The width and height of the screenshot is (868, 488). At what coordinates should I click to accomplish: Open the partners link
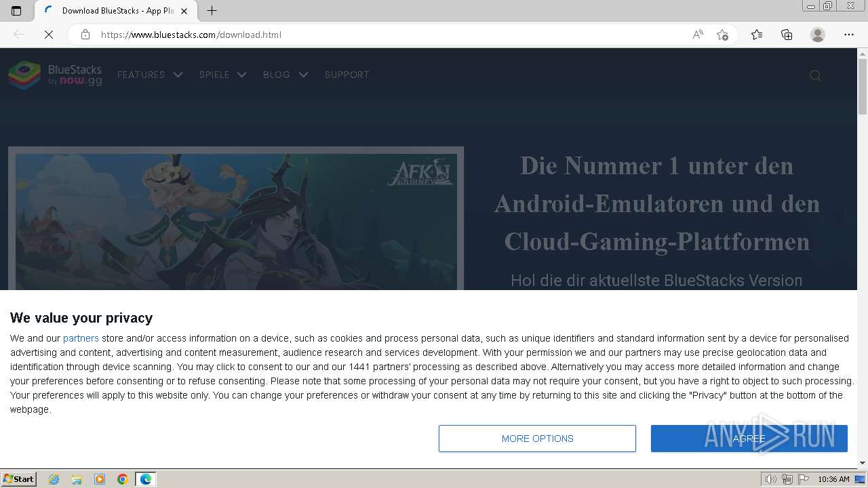pyautogui.click(x=81, y=338)
